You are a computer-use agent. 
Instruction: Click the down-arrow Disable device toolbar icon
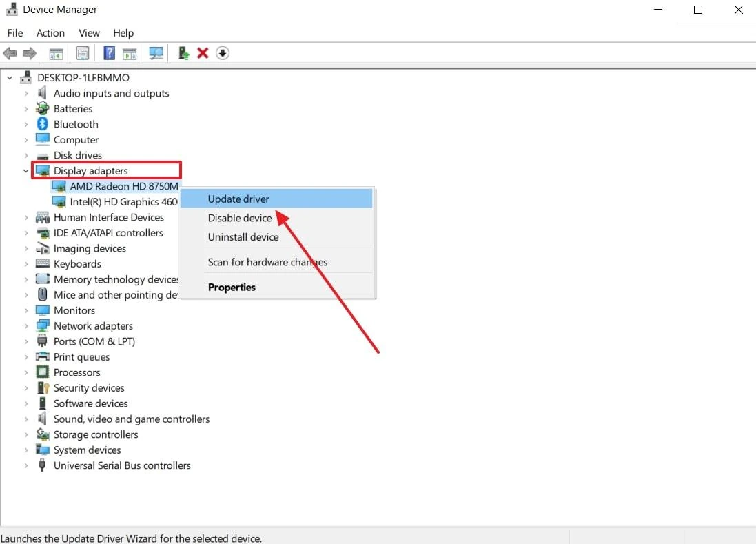click(223, 53)
